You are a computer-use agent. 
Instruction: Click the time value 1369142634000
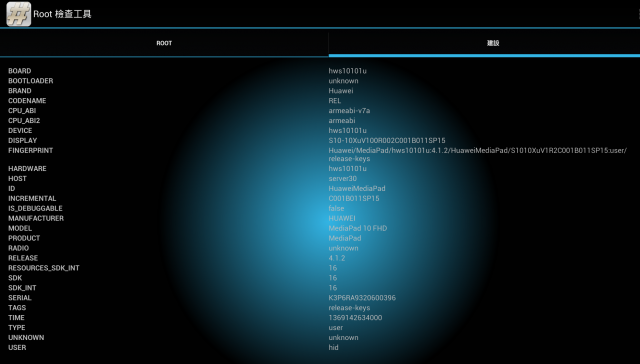(x=355, y=318)
